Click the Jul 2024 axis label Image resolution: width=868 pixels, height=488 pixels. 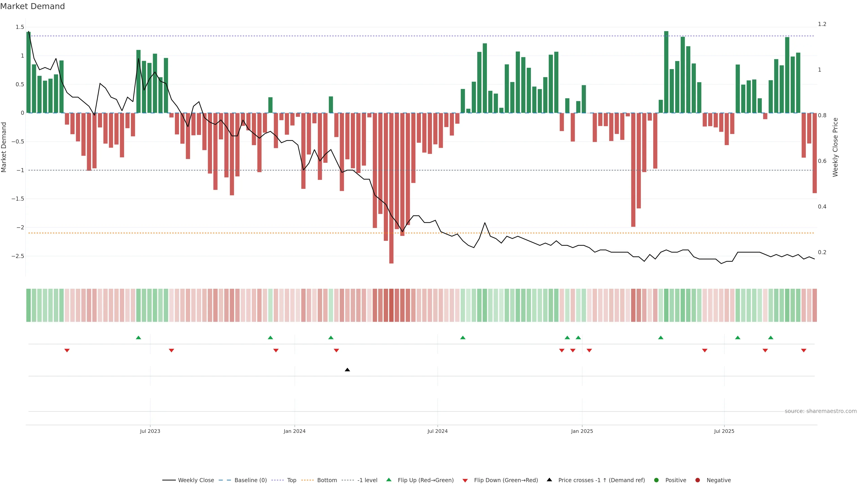(x=437, y=431)
